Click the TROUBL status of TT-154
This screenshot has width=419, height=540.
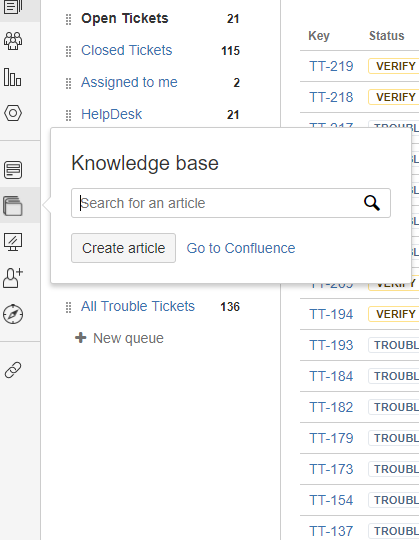click(x=394, y=500)
